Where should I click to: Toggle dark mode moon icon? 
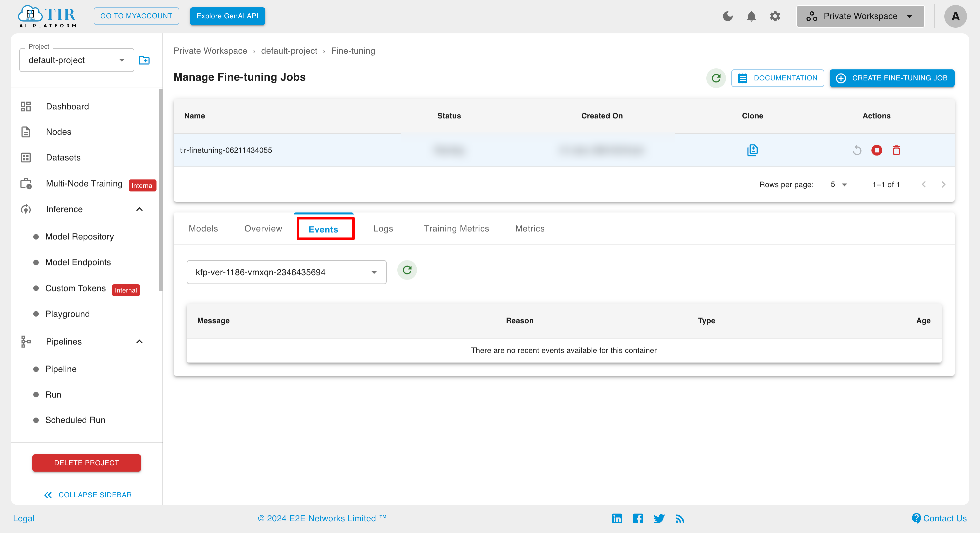tap(727, 16)
